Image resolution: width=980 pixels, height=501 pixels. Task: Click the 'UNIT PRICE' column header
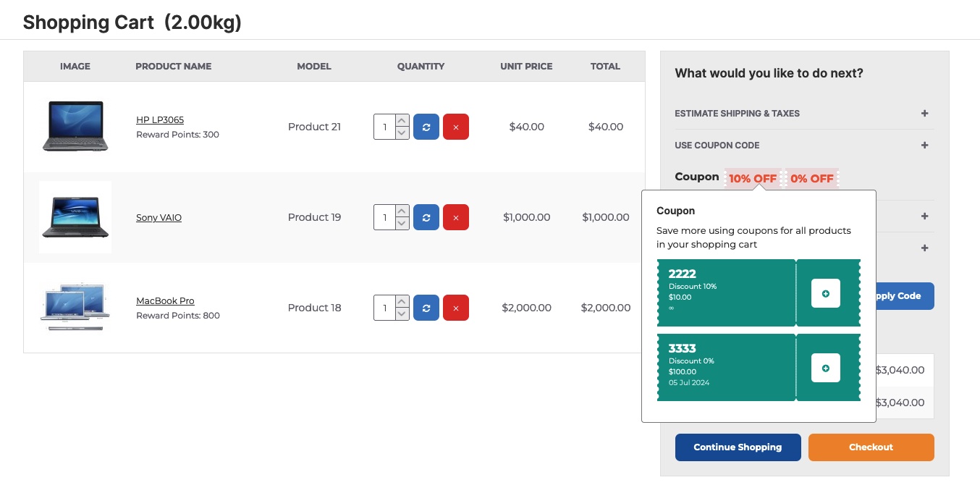(x=526, y=67)
